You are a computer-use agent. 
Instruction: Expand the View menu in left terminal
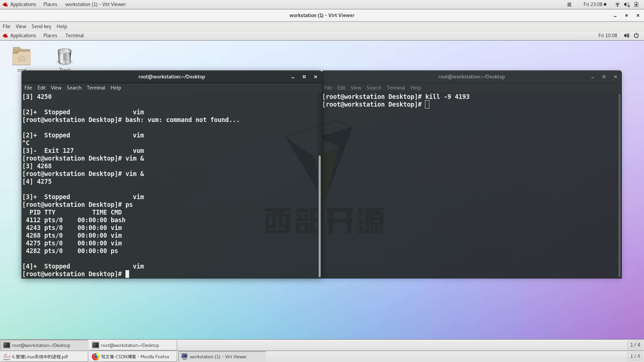point(56,87)
